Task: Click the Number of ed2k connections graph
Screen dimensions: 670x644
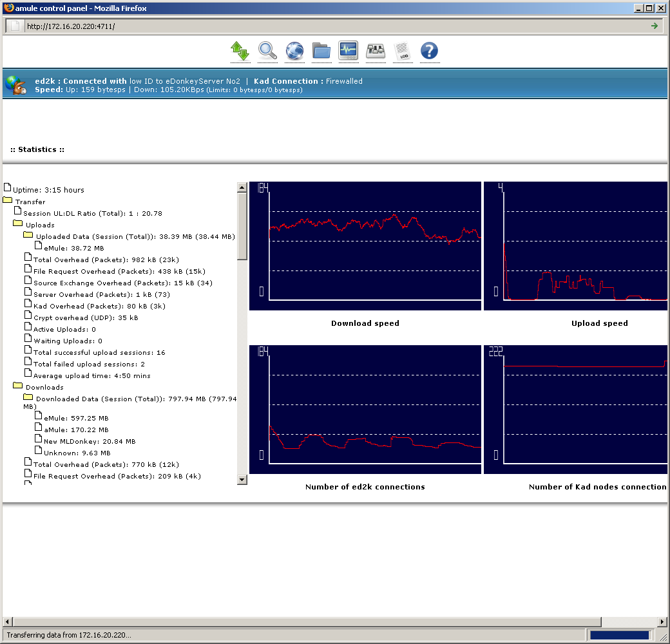Action: coord(365,409)
